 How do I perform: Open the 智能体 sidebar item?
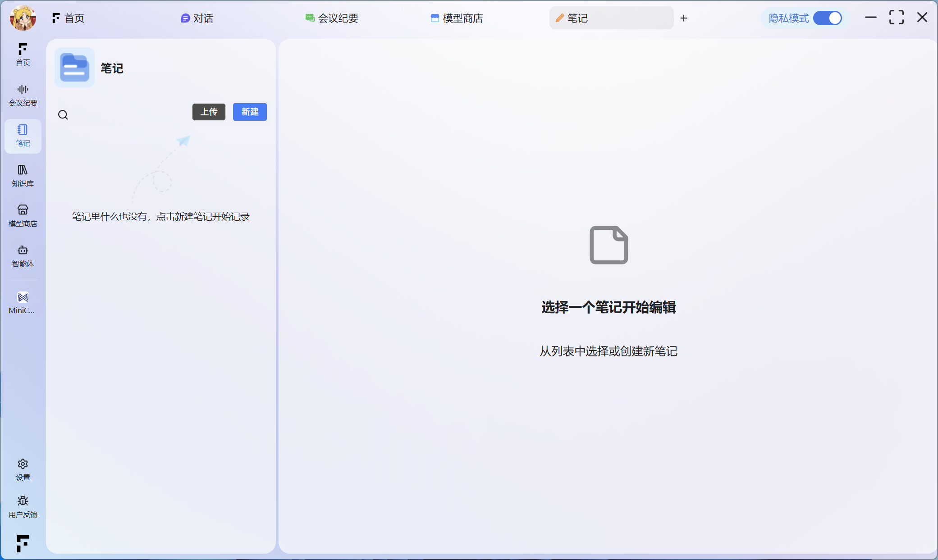click(23, 255)
